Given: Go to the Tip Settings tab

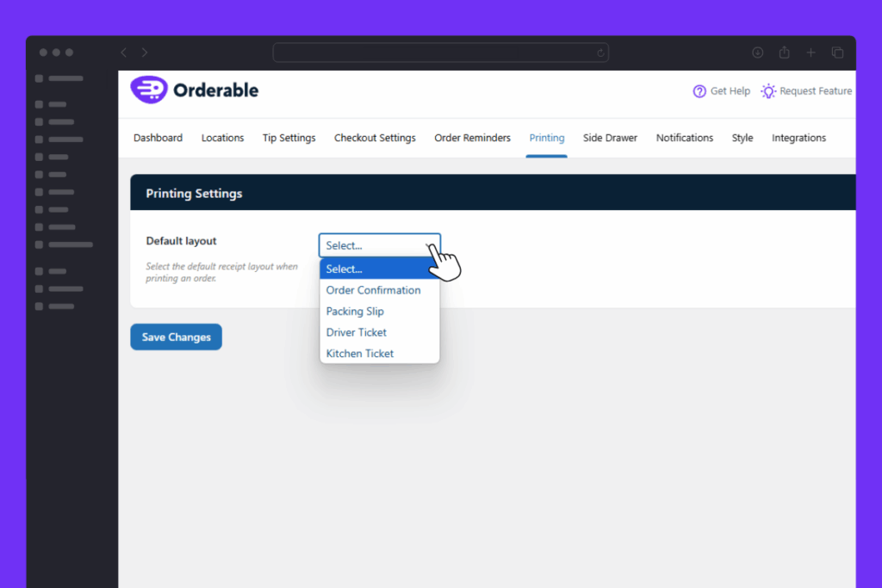Looking at the screenshot, I should pyautogui.click(x=289, y=138).
